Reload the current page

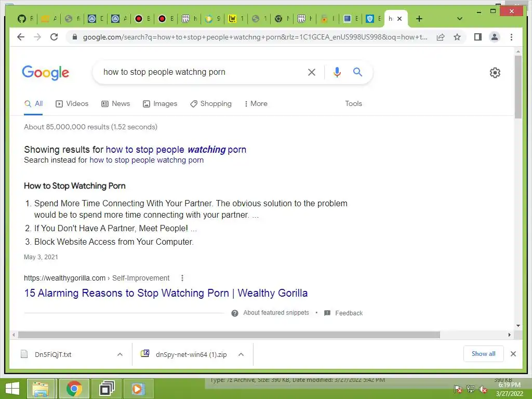click(x=54, y=37)
